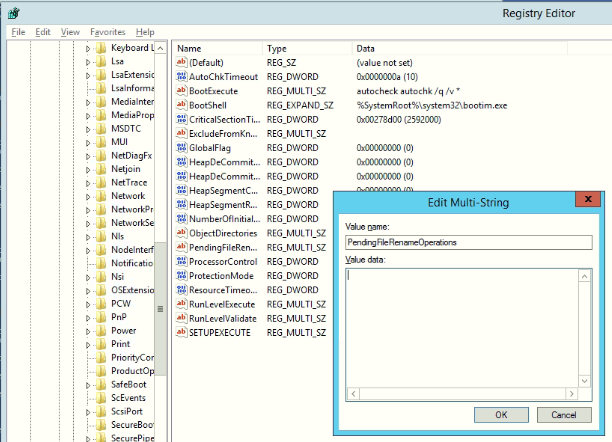Confirm the multi-string edit with OK
This screenshot has width=612, height=442.
[x=501, y=415]
